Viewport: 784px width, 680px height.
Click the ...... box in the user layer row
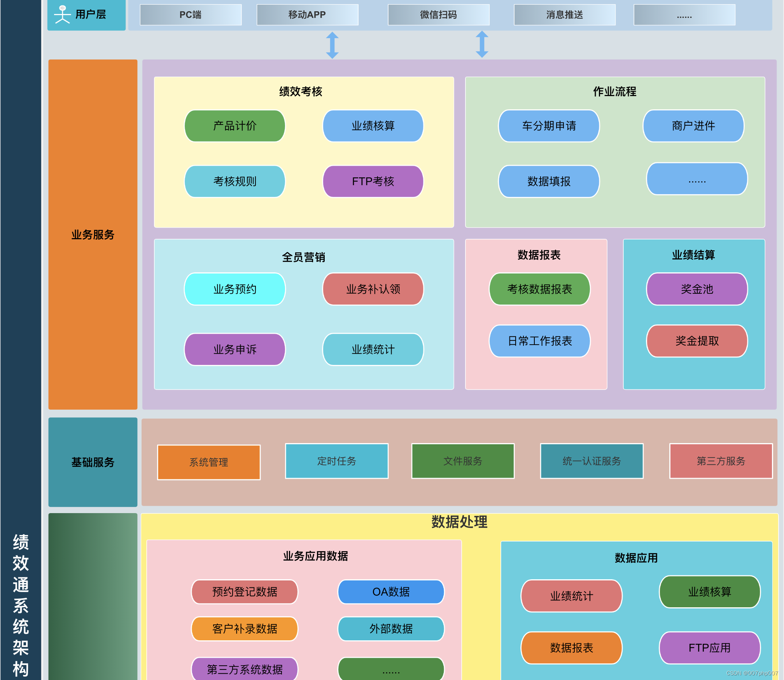684,15
